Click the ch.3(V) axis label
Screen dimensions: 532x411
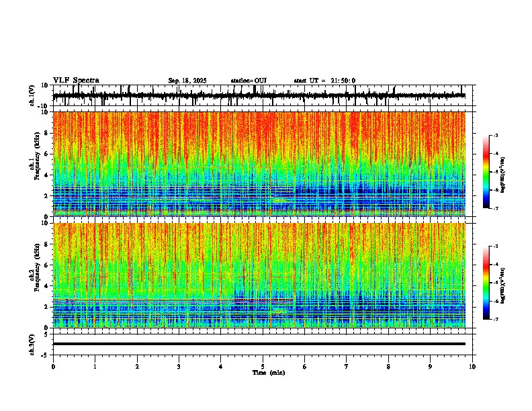tap(32, 345)
